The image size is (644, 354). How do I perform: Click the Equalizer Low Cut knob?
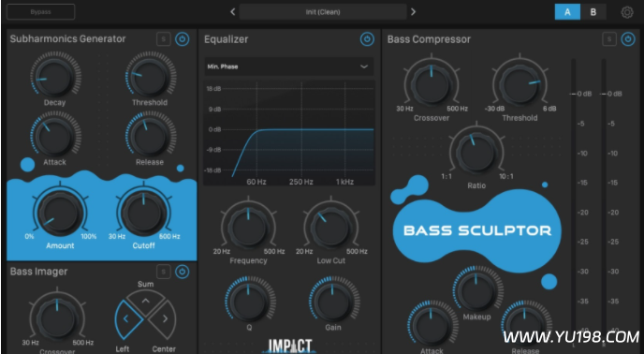point(331,228)
